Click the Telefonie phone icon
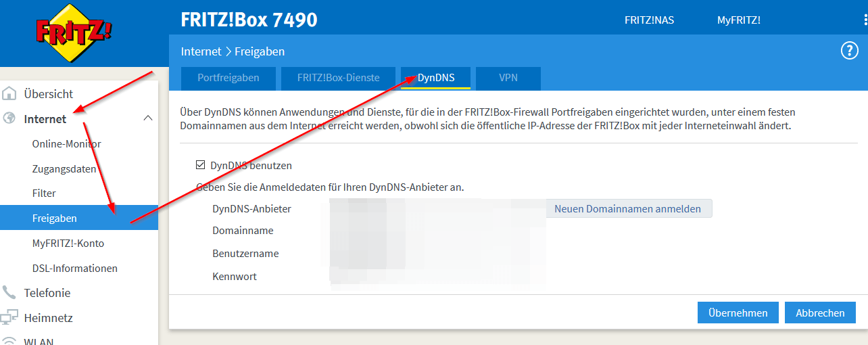This screenshot has width=868, height=345. coord(9,293)
